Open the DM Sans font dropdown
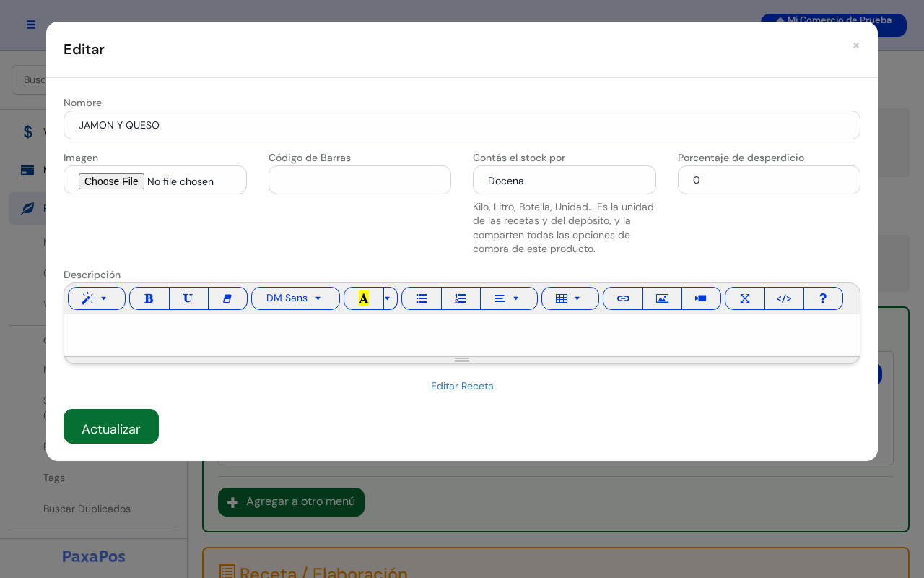 pos(295,298)
